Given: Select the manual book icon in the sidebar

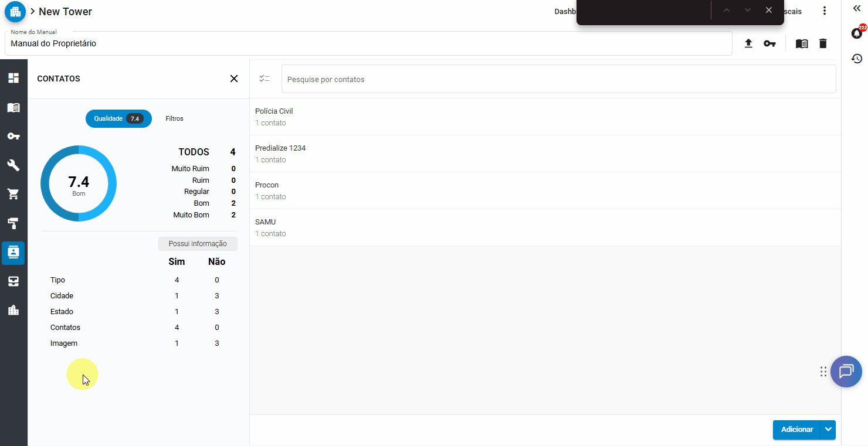Looking at the screenshot, I should point(13,107).
